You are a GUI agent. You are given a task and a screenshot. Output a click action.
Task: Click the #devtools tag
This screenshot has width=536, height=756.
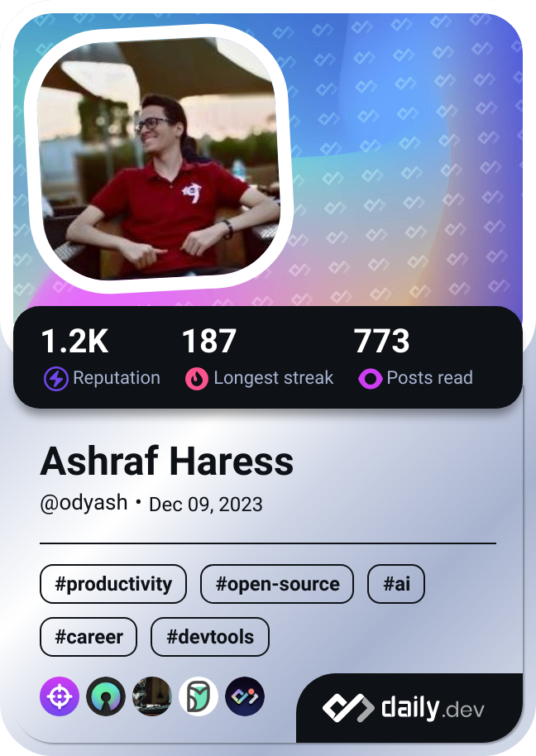tap(210, 637)
